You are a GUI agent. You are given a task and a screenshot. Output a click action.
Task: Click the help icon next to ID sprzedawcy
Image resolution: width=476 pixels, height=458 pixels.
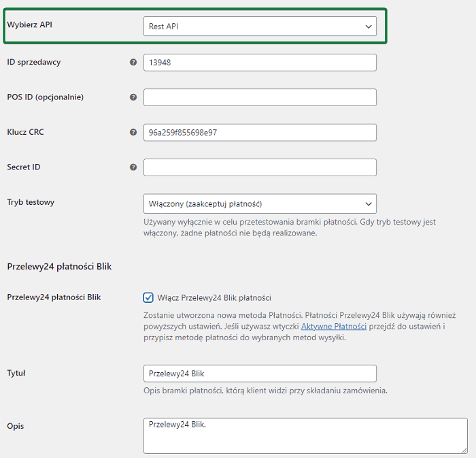(133, 62)
